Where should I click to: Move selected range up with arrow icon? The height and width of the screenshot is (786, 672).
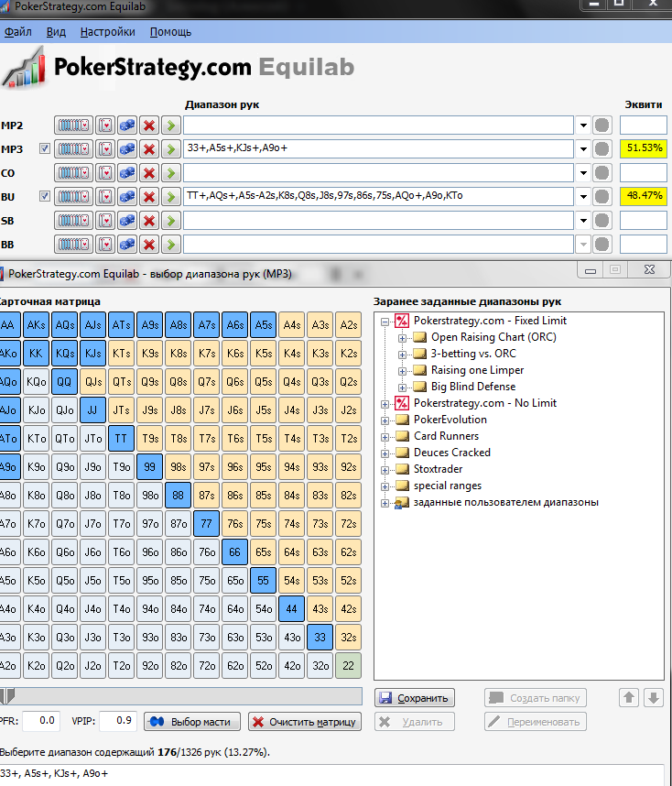click(629, 698)
